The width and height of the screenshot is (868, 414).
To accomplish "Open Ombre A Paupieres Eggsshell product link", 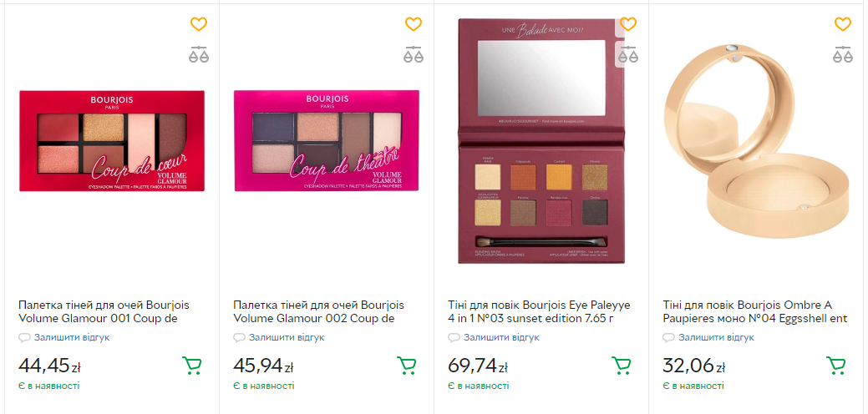I will [x=755, y=311].
